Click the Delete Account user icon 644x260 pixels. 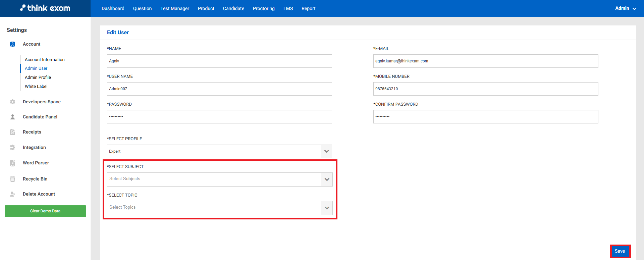(x=12, y=194)
